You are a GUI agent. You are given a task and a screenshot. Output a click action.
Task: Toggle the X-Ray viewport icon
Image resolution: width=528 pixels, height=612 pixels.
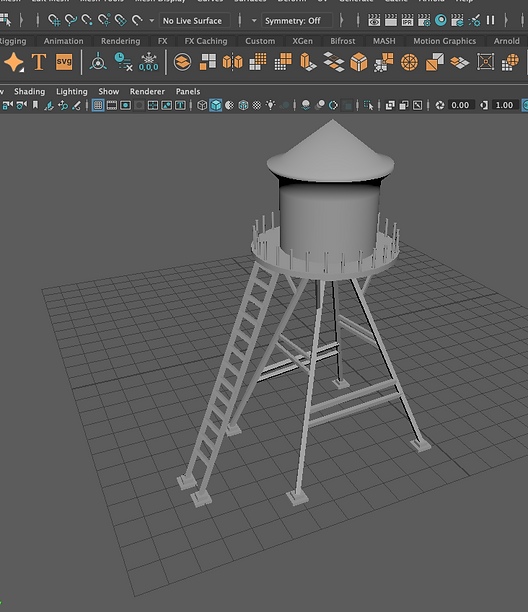click(x=390, y=105)
